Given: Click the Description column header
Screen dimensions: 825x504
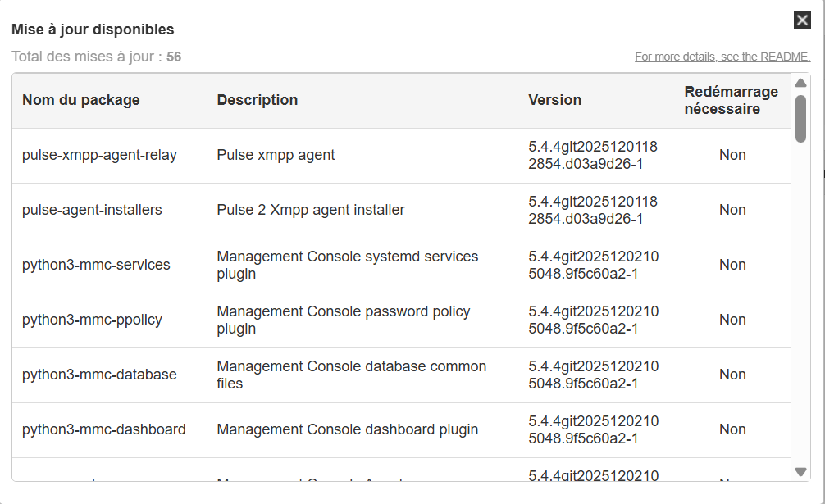Looking at the screenshot, I should click(258, 100).
